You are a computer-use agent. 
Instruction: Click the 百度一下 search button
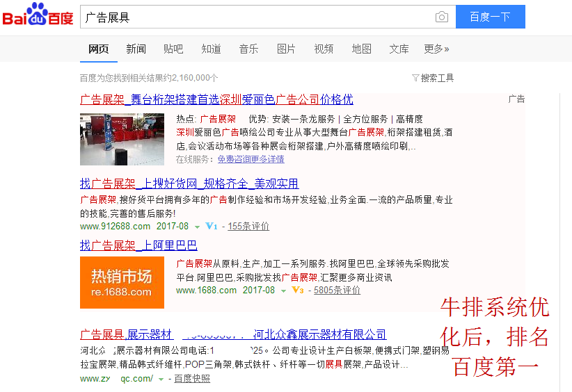491,17
